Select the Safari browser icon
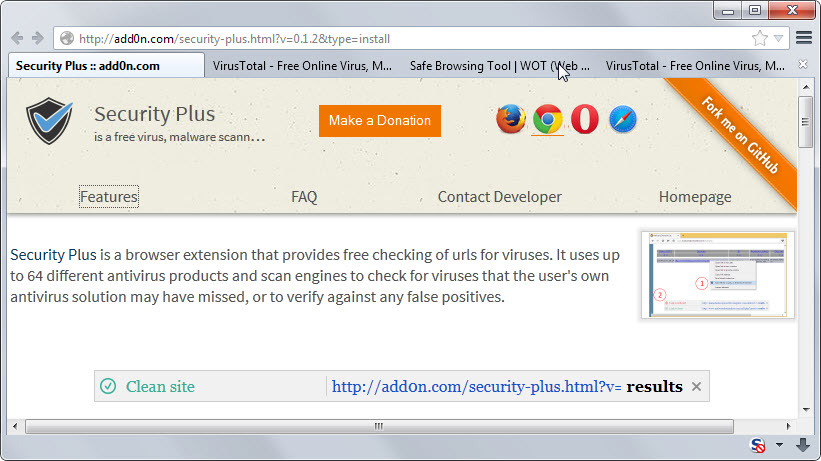 coord(623,119)
